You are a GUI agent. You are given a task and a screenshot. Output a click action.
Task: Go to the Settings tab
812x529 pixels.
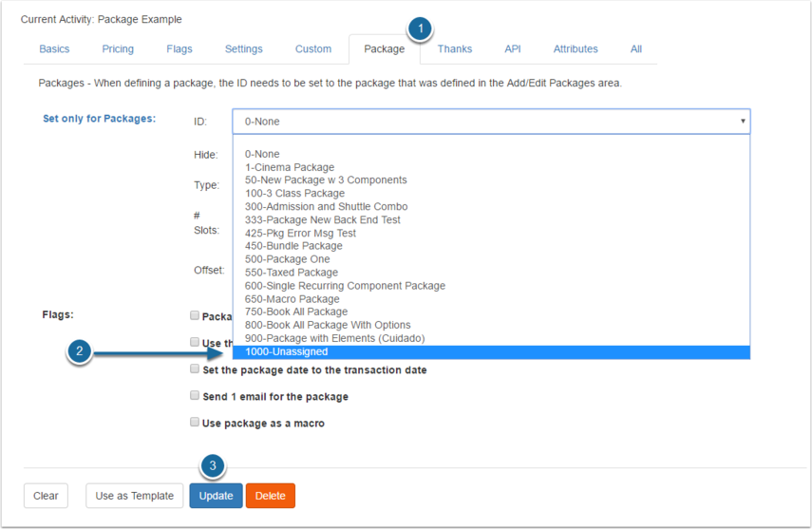tap(243, 48)
